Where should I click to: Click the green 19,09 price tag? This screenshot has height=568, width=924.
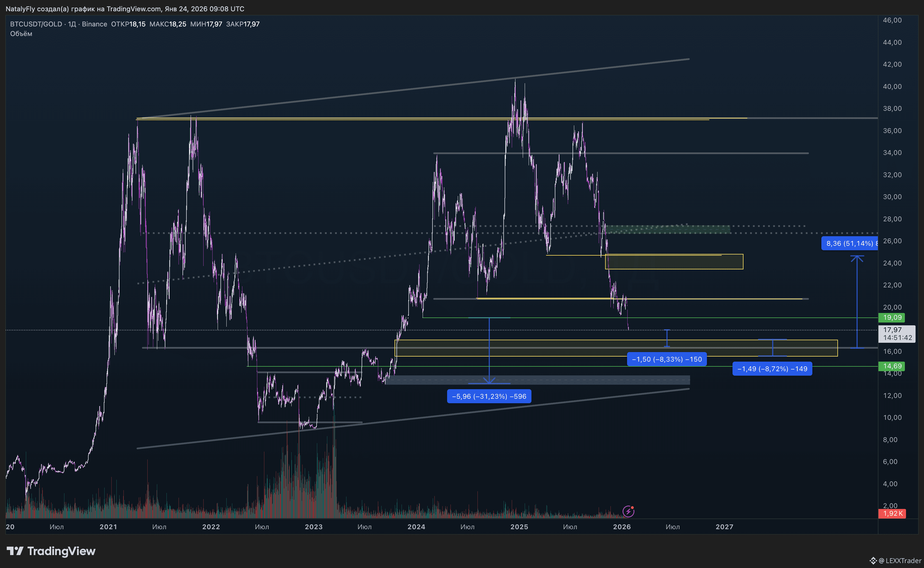(x=892, y=317)
